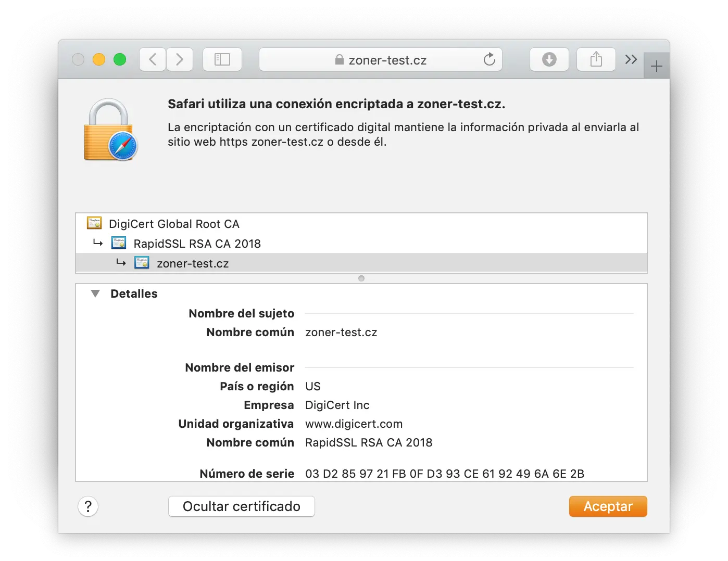Image resolution: width=728 pixels, height=561 pixels.
Task: Click the green zoom window button
Action: [120, 59]
